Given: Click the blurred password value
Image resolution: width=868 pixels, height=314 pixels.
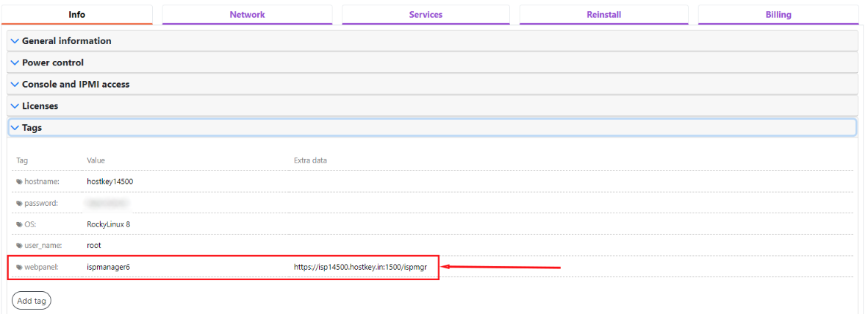Looking at the screenshot, I should [x=107, y=203].
